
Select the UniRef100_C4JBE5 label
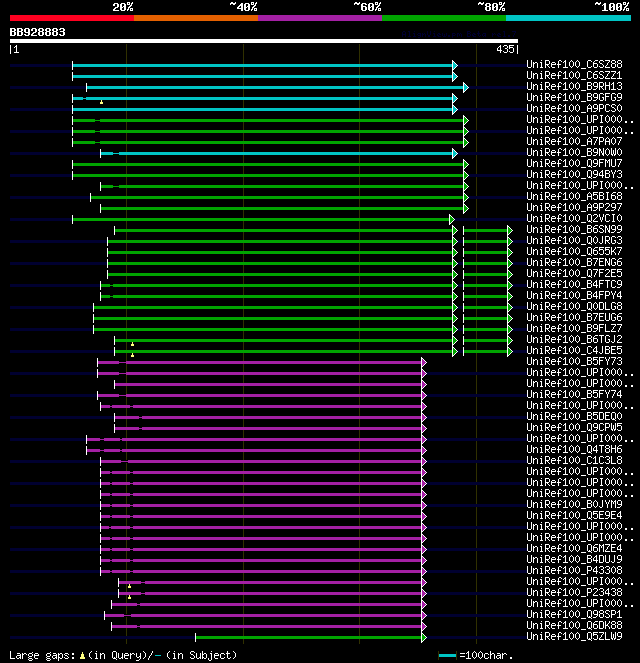pyautogui.click(x=574, y=350)
